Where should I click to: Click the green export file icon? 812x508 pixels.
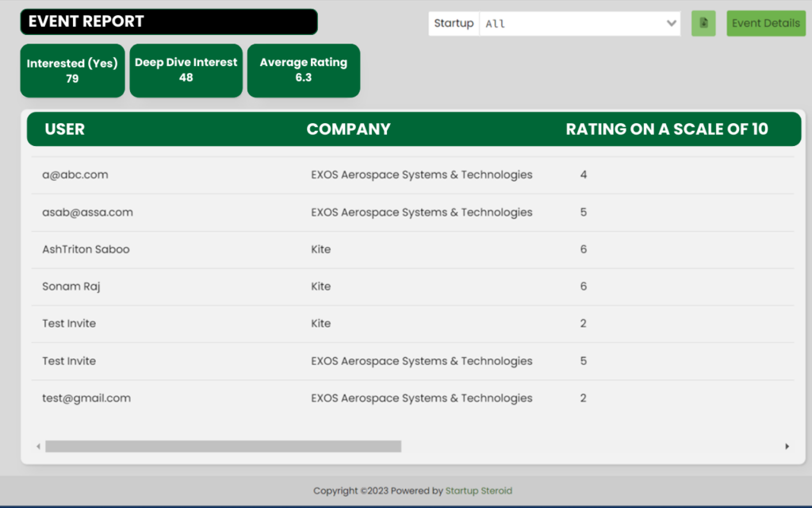(x=703, y=23)
